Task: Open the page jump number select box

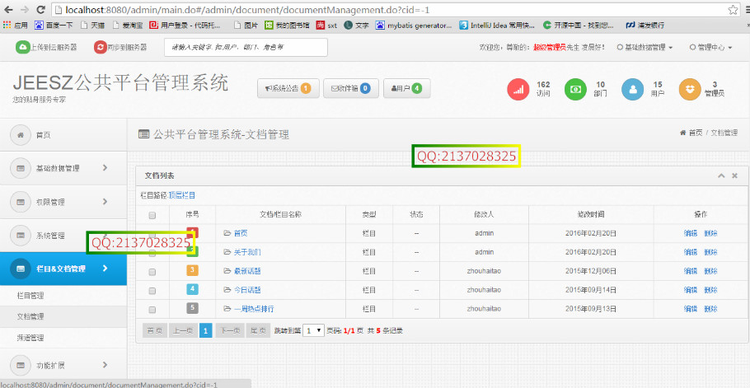Action: (x=313, y=330)
